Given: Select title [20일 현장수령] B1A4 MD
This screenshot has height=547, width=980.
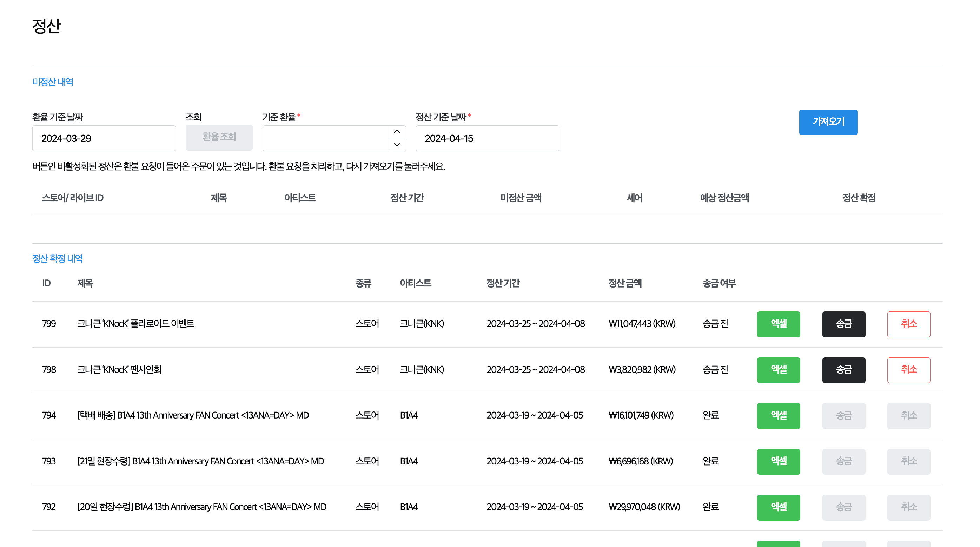Looking at the screenshot, I should tap(201, 507).
